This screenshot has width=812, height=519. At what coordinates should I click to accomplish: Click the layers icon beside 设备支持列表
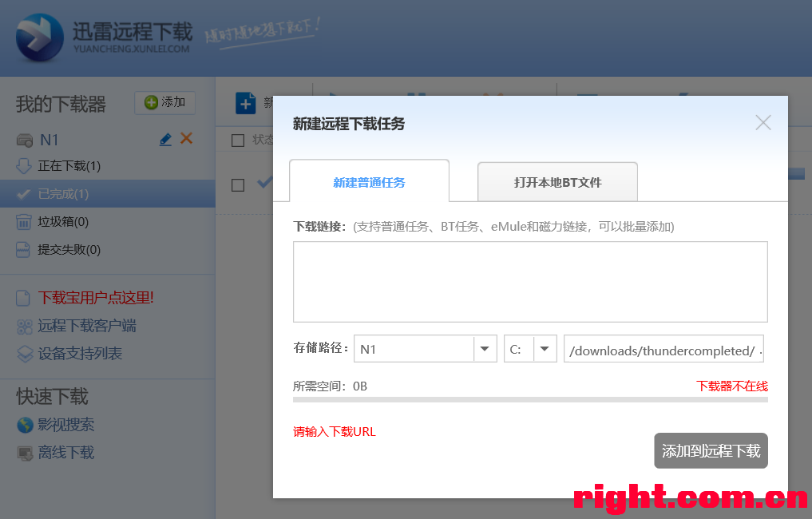tap(25, 355)
